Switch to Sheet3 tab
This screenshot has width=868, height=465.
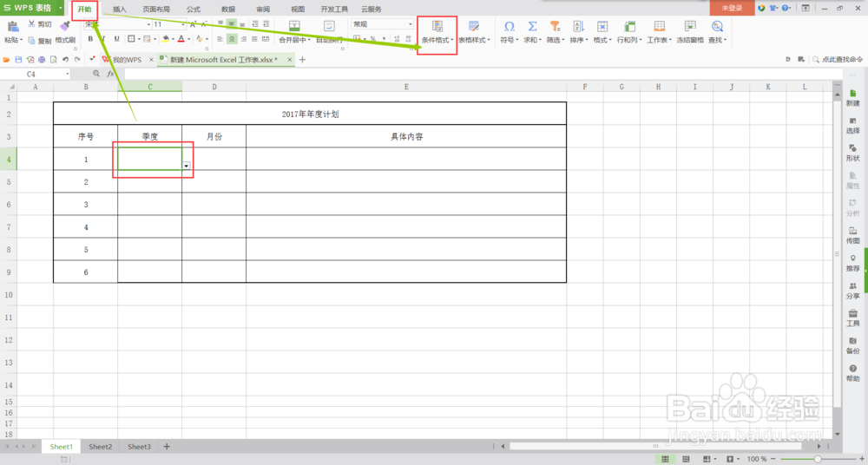click(x=139, y=446)
